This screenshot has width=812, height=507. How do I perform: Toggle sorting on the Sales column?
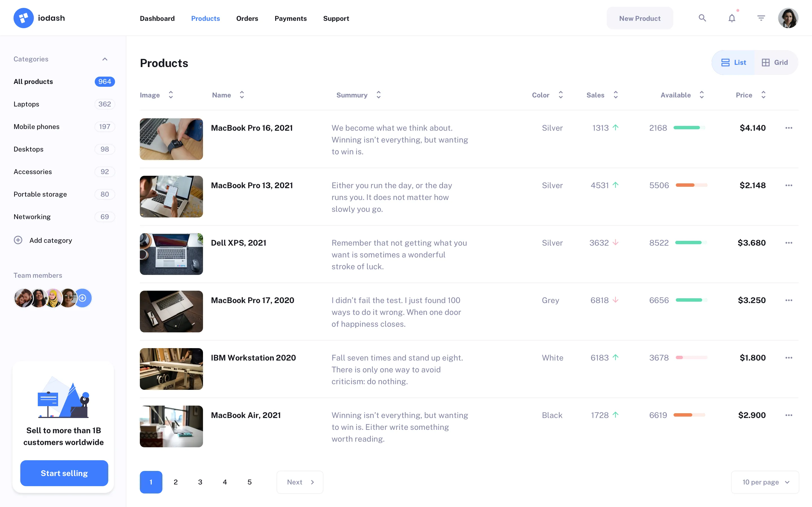(615, 95)
